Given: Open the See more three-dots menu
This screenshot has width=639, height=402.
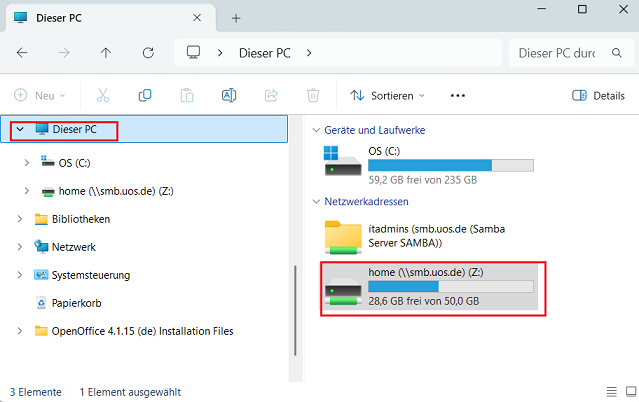Looking at the screenshot, I should click(458, 95).
